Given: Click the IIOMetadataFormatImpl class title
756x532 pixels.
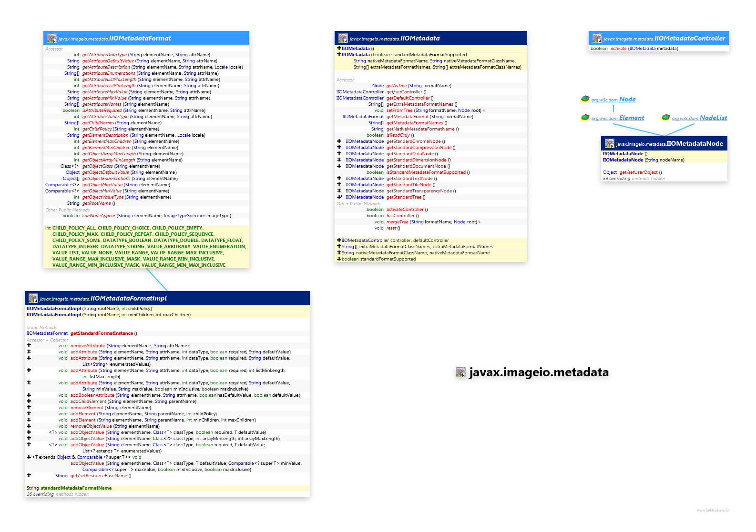Looking at the screenshot, I should point(128,298).
